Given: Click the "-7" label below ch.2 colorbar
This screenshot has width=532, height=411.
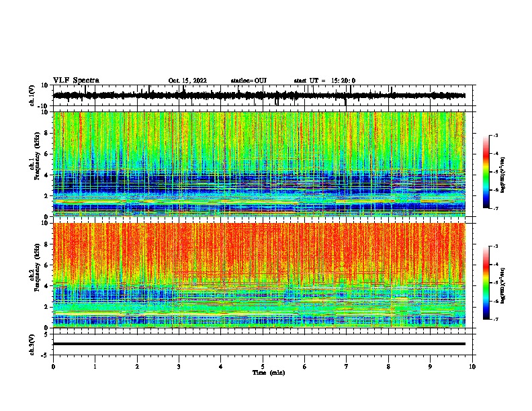Looking at the screenshot, I should (495, 319).
